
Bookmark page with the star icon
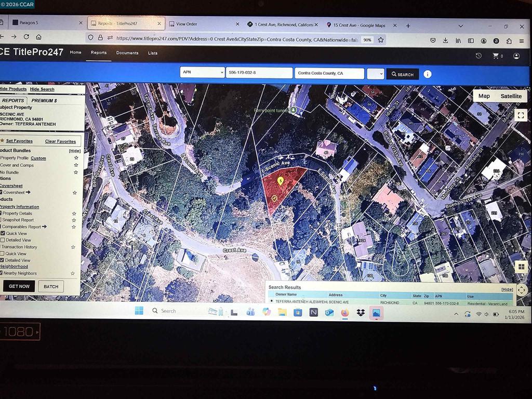click(x=381, y=39)
